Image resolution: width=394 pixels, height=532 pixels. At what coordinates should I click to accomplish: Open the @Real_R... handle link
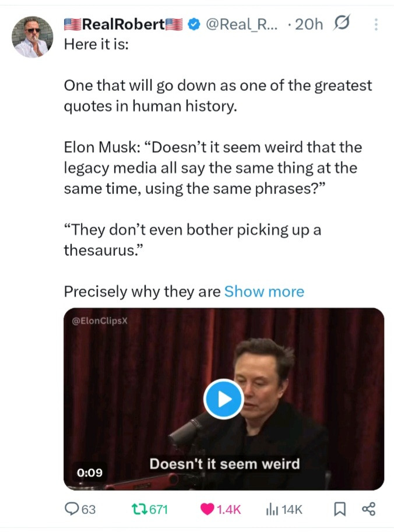tap(242, 24)
